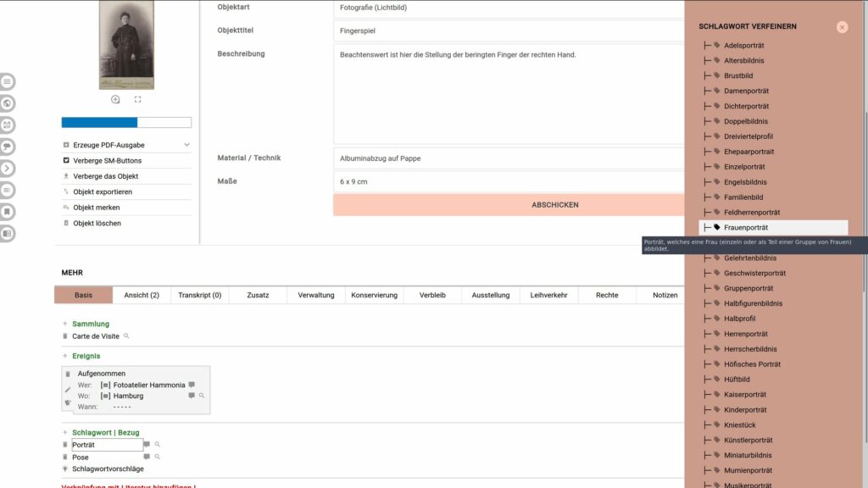Open the Leihverkehr tab

click(548, 295)
